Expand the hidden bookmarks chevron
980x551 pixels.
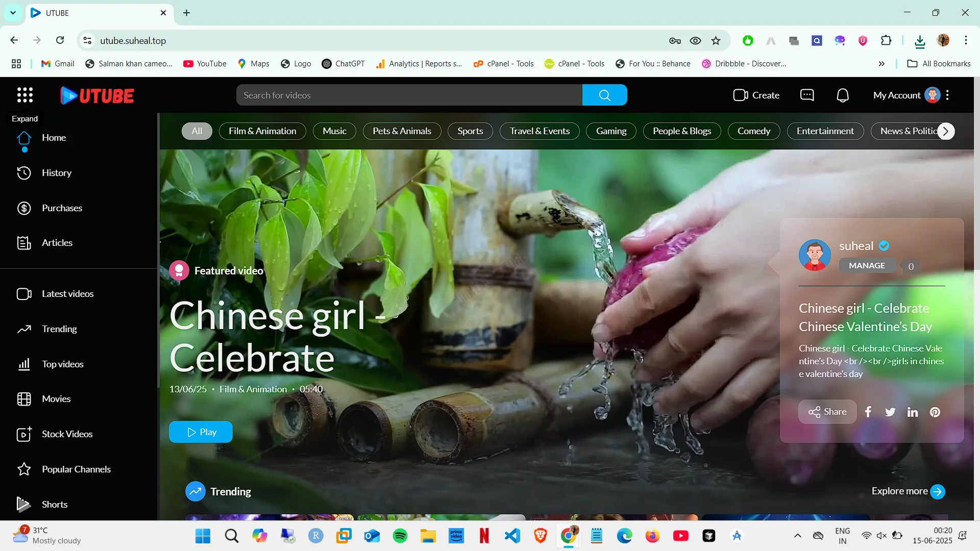tap(881, 64)
